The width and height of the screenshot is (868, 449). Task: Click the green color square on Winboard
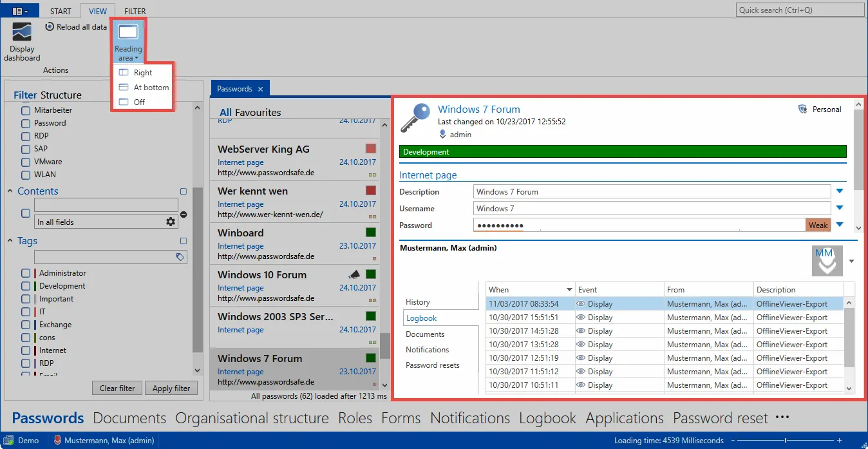point(371,233)
